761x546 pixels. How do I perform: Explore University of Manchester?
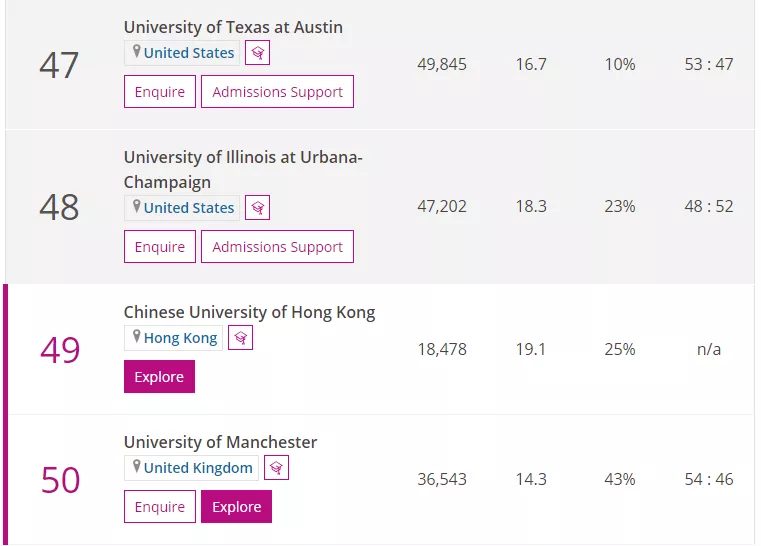click(x=236, y=507)
